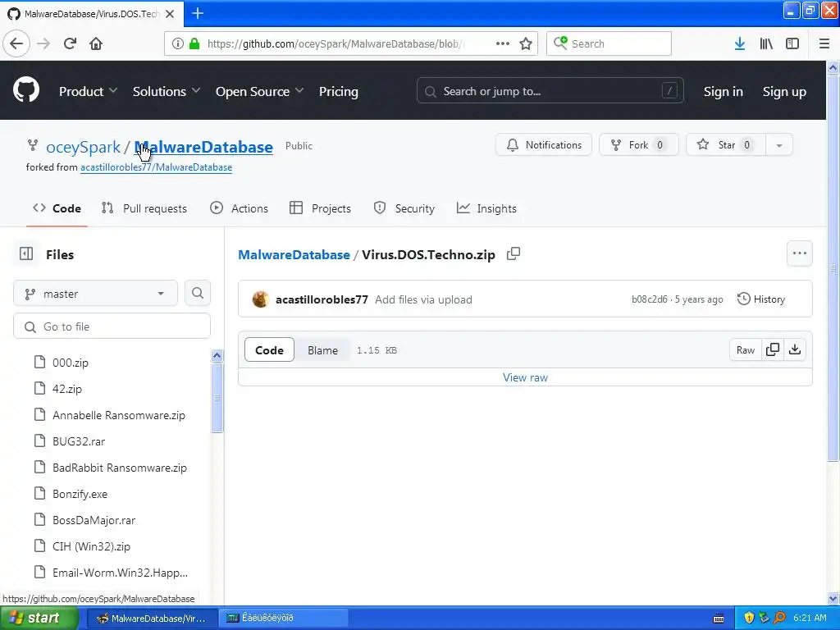
Task: Open Annabelle Ransomware.zip in file tree
Action: pos(118,414)
